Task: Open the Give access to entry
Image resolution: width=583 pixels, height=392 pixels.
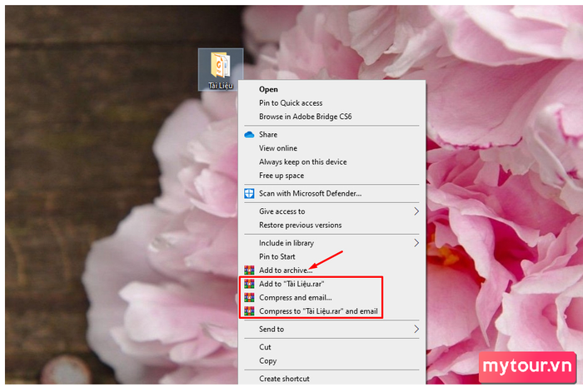Action: 331,211
